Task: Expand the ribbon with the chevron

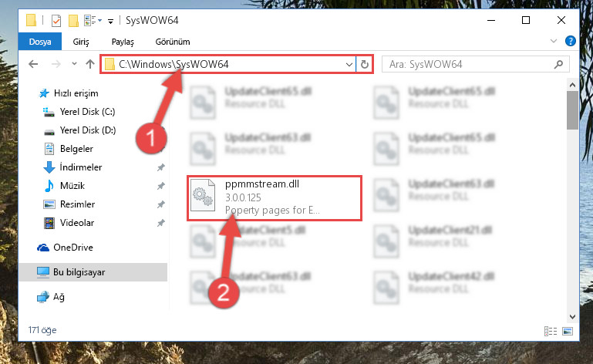Action: (554, 41)
